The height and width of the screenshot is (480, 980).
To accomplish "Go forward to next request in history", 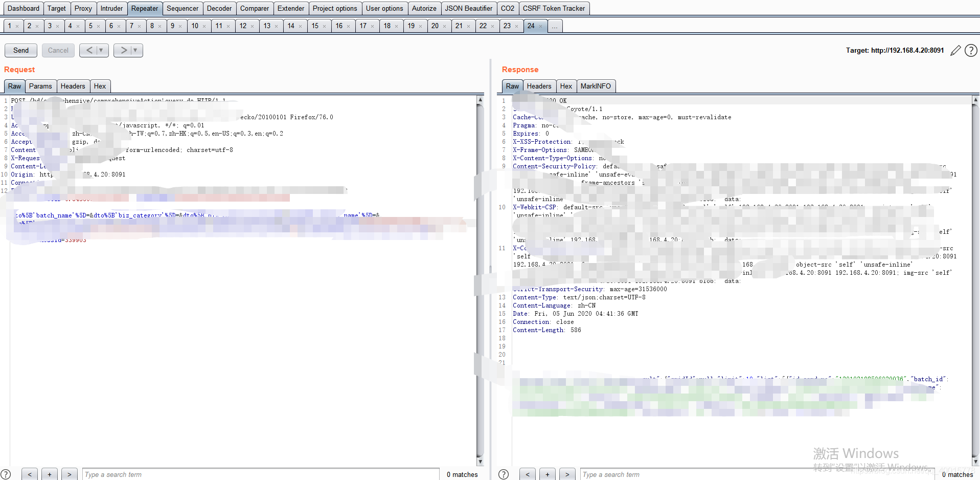I will [123, 50].
